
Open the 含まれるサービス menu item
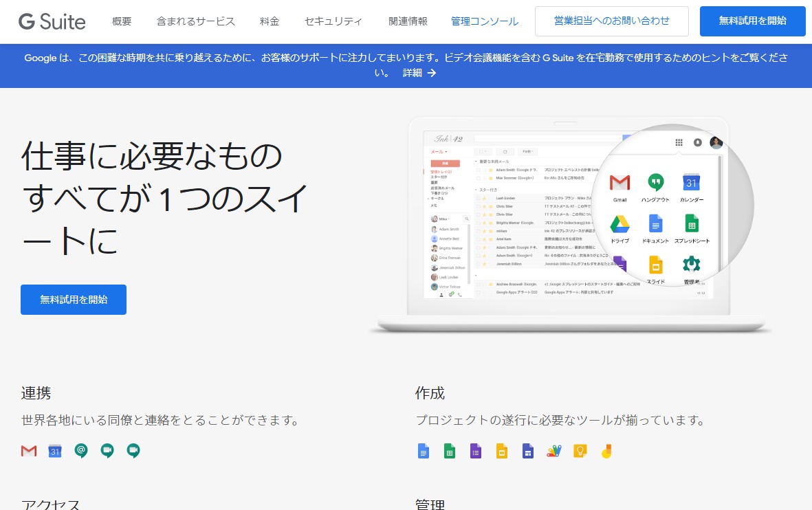tap(196, 21)
